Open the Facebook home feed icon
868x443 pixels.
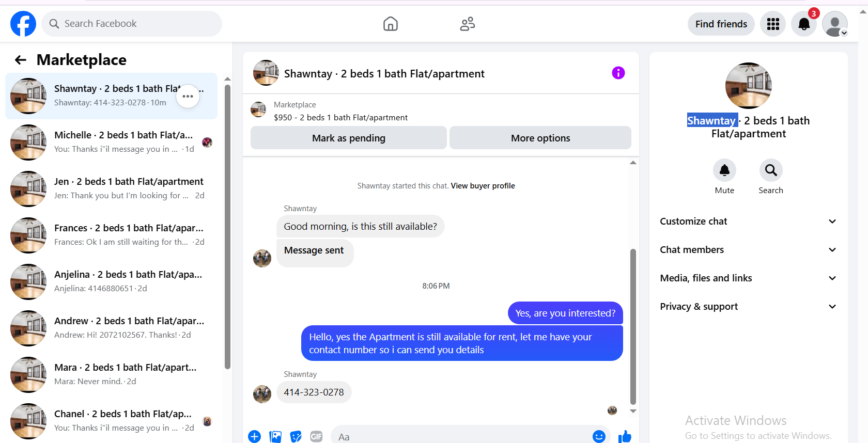tap(391, 24)
